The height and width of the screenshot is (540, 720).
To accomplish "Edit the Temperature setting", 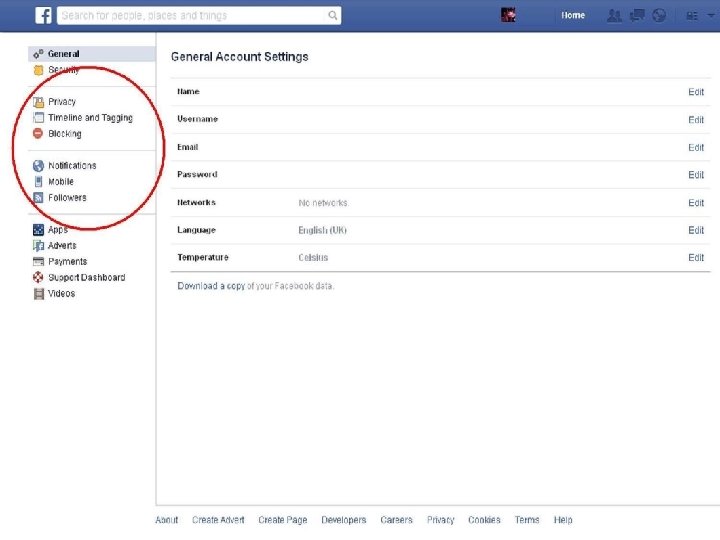I will [696, 258].
